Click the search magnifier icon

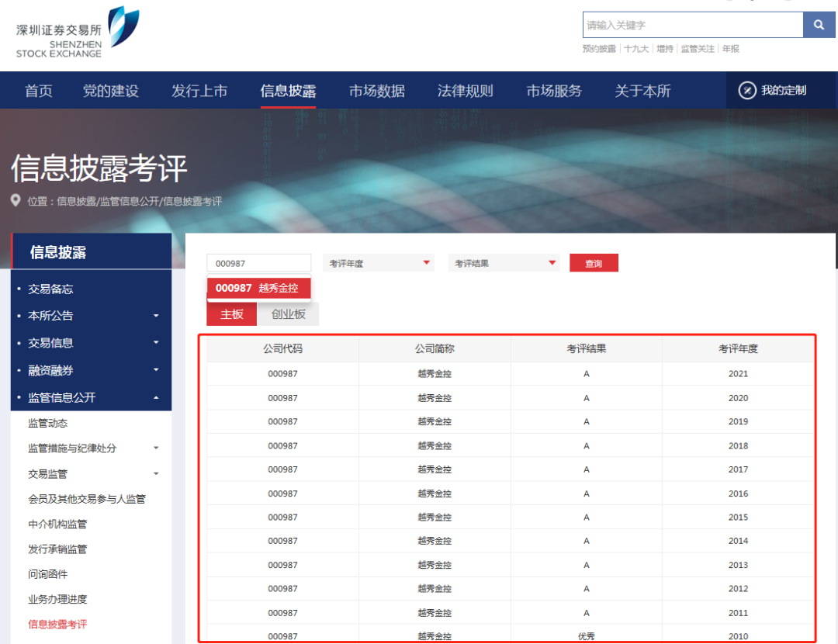click(x=819, y=25)
